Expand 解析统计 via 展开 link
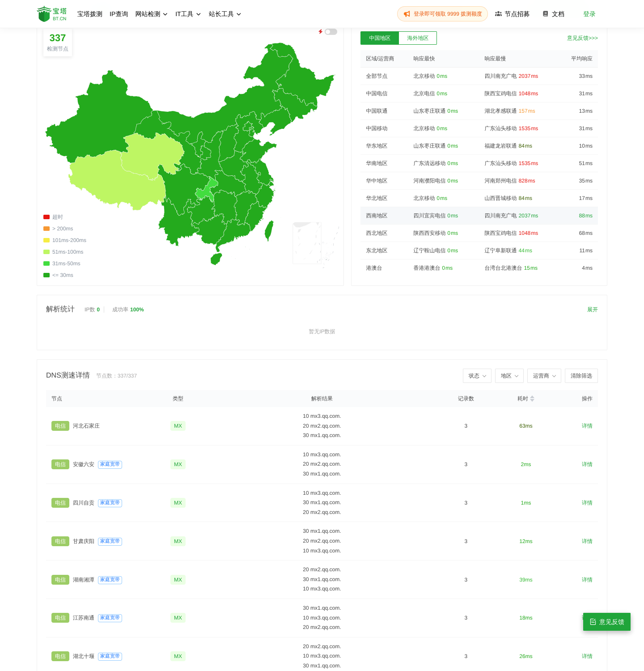Image resolution: width=644 pixels, height=671 pixels. 593,310
